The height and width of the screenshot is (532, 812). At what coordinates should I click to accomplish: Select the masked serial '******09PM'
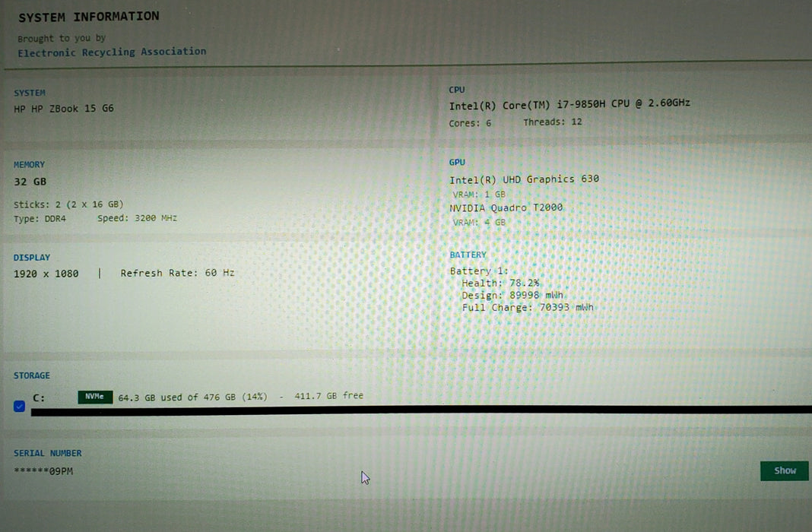(x=43, y=471)
